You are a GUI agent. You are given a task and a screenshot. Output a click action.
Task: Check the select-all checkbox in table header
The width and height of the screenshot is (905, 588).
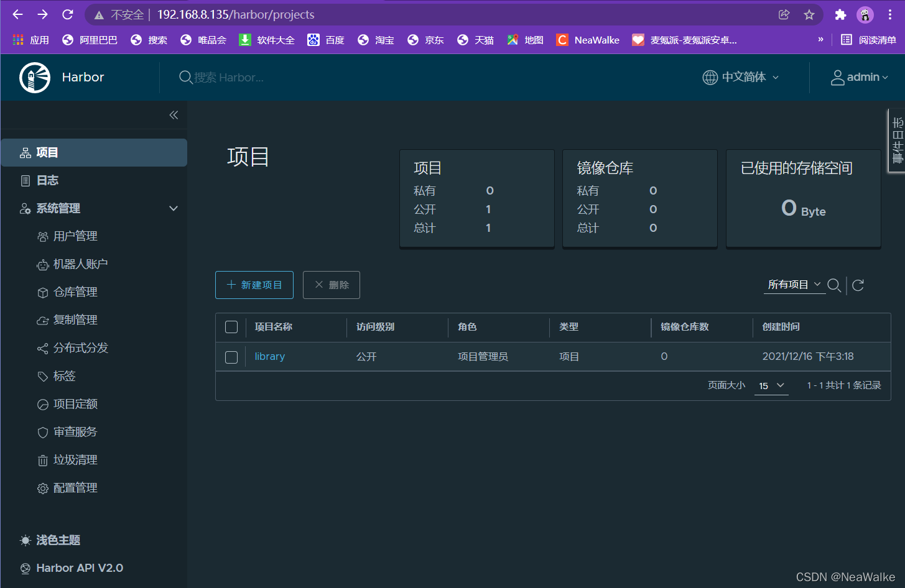[231, 326]
